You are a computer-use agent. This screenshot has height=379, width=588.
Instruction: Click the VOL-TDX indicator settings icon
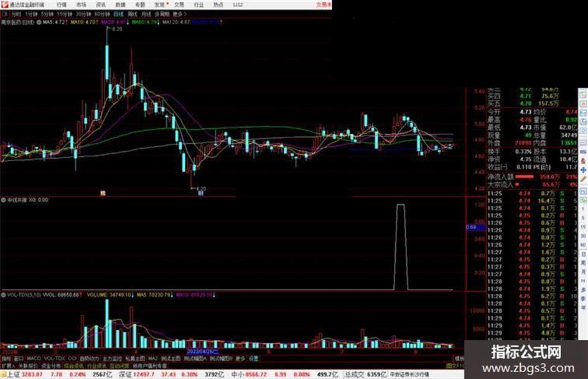tap(3, 295)
